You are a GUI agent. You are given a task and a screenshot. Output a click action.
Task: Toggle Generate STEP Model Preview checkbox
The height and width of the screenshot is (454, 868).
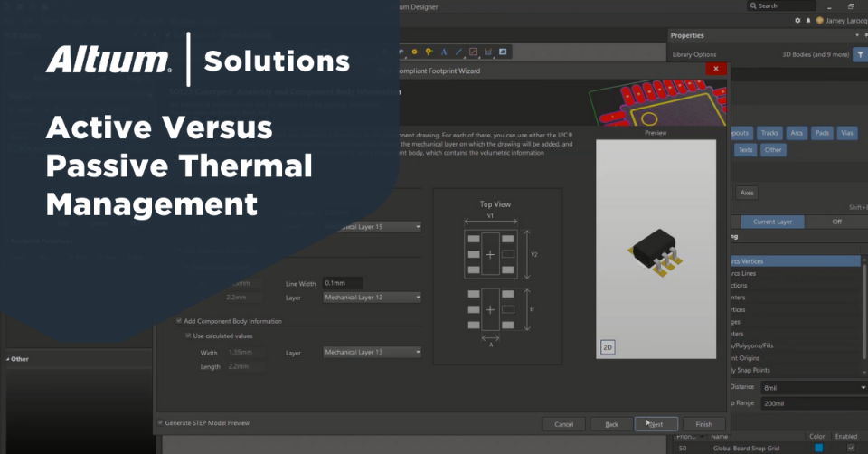(162, 422)
